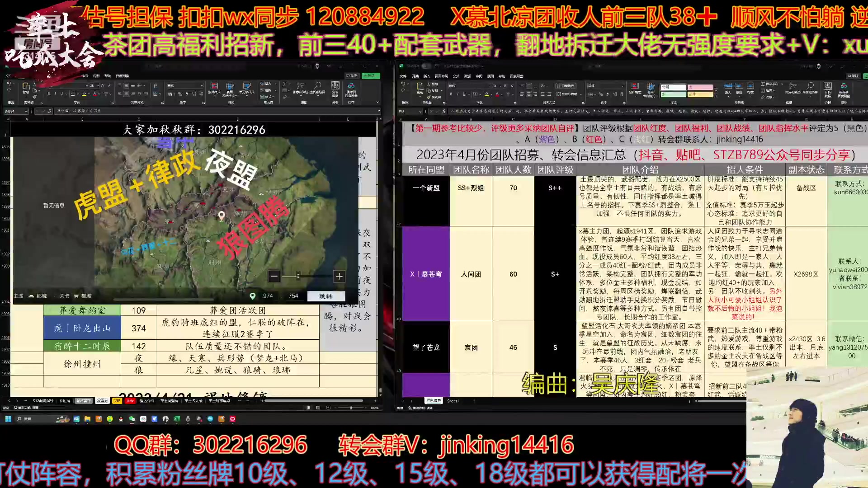Toggle Bold in right Excel window
Viewport: 868px width, 488px height.
coord(451,94)
